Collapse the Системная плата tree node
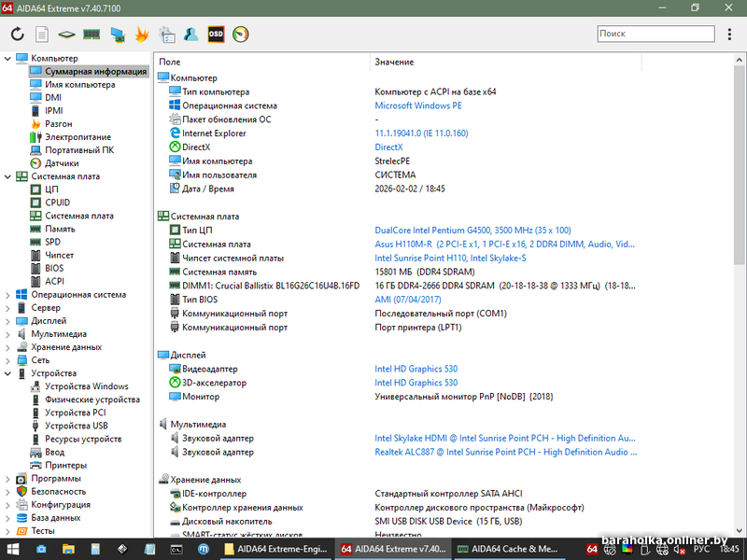This screenshot has height=560, width=747. pos(7,176)
